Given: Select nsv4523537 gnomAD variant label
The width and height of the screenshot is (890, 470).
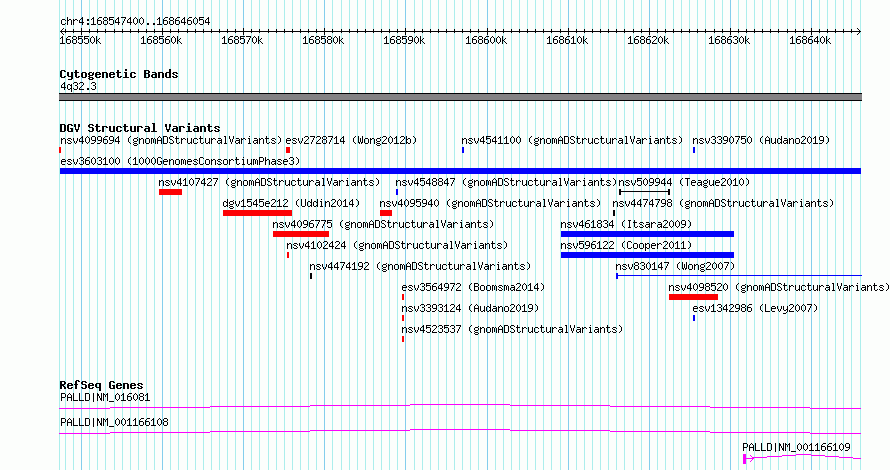Looking at the screenshot, I should click(512, 329).
